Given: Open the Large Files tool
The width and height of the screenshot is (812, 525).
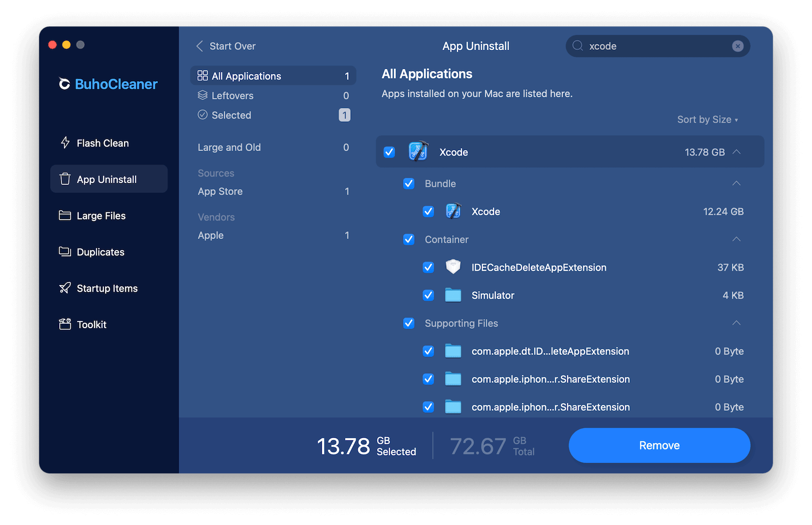Looking at the screenshot, I should tap(100, 215).
